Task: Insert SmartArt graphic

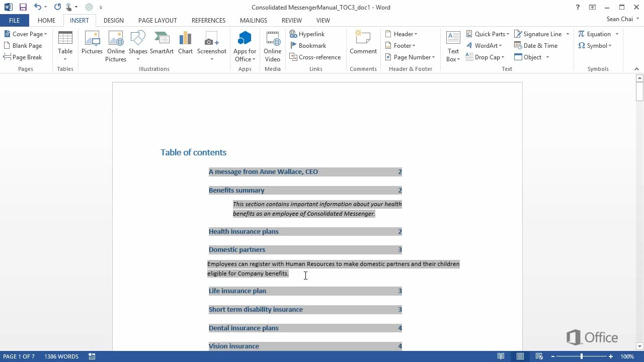Action: click(162, 43)
